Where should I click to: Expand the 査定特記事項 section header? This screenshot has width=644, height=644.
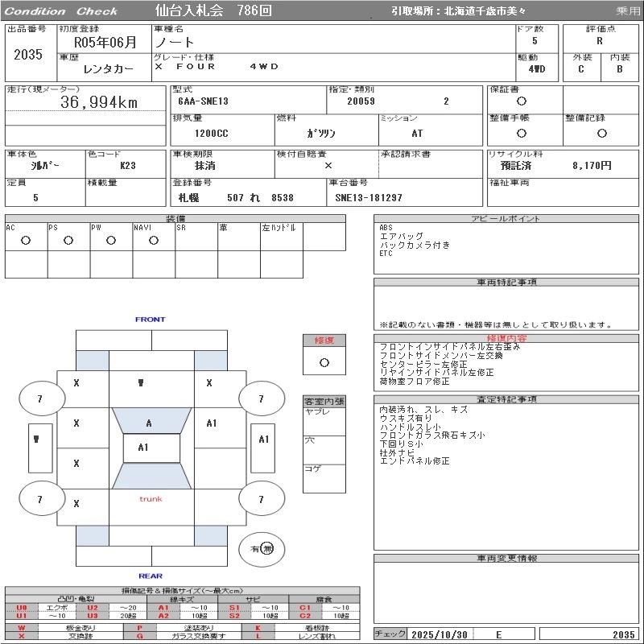pos(507,399)
